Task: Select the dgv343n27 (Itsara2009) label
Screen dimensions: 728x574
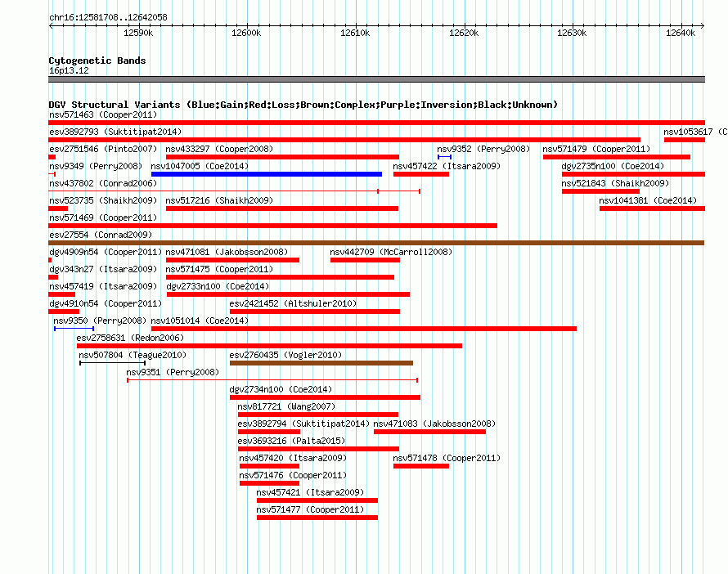Action: pos(103,269)
